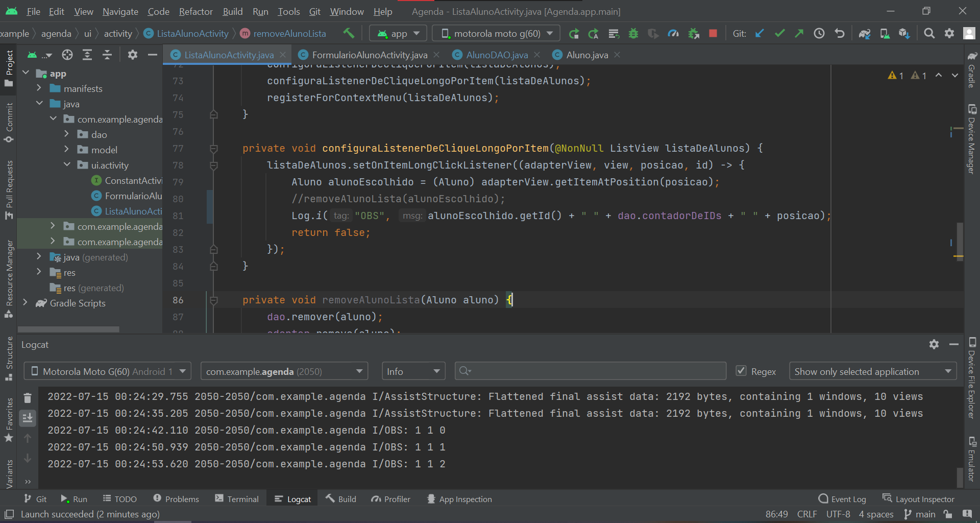
Task: Open the motorola moto g(60) target device dropdown
Action: 496,34
